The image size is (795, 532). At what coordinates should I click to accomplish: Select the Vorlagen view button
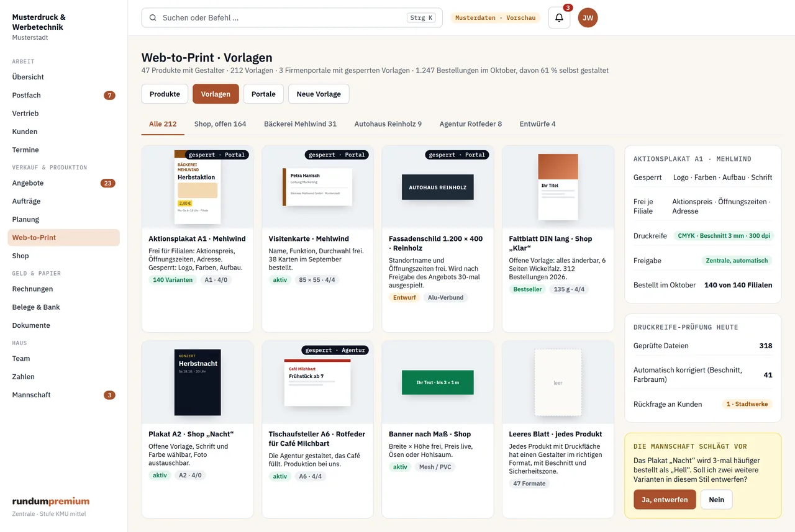pyautogui.click(x=216, y=94)
